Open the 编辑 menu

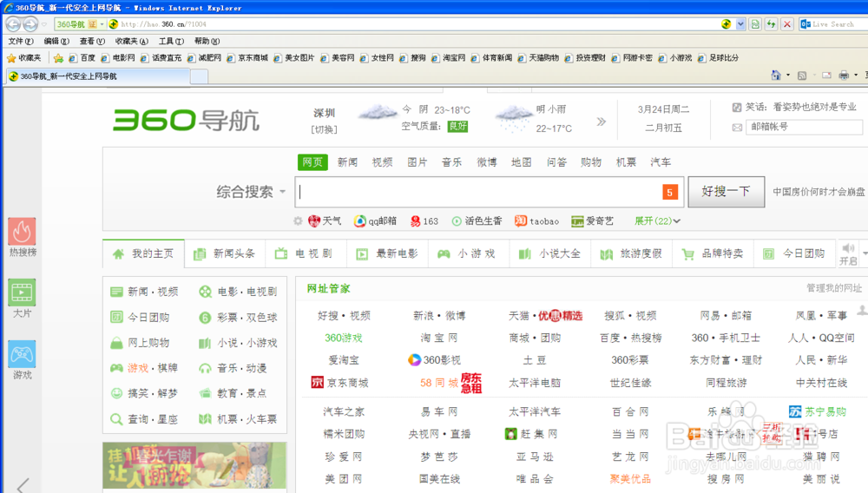tap(56, 41)
